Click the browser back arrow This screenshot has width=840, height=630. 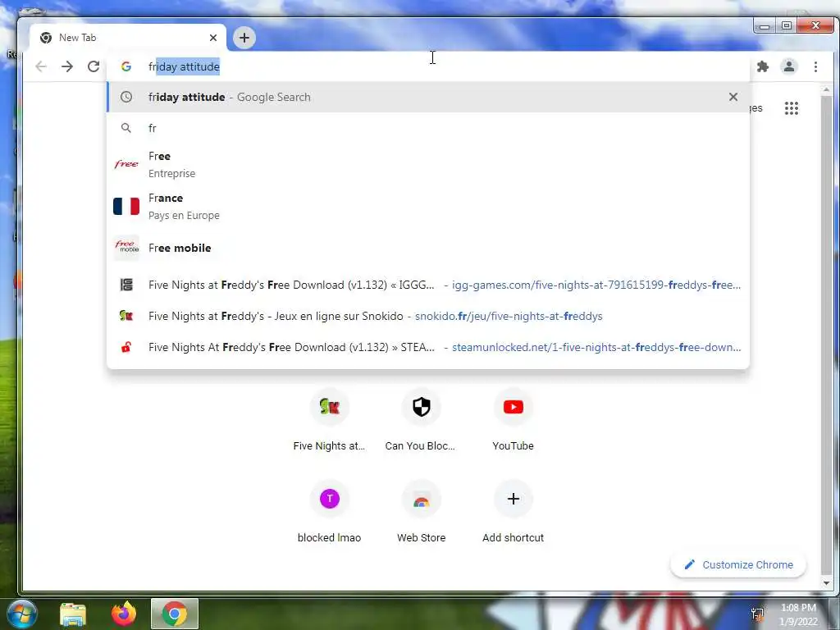[x=41, y=66]
